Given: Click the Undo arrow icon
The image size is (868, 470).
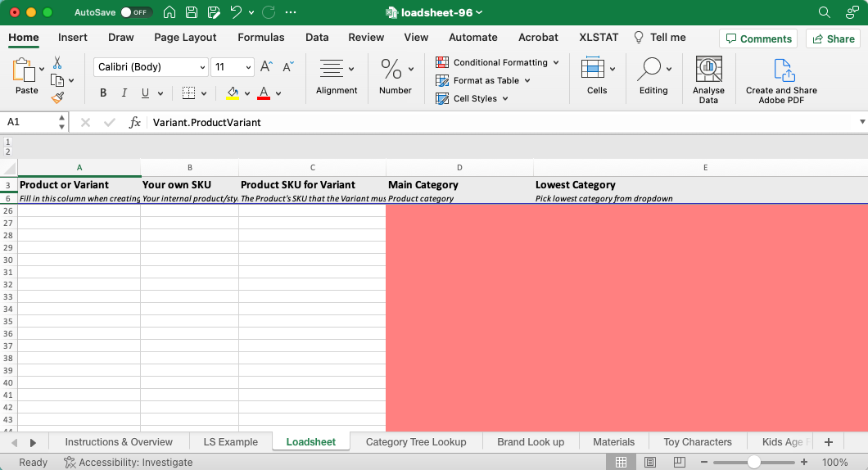Looking at the screenshot, I should point(236,12).
